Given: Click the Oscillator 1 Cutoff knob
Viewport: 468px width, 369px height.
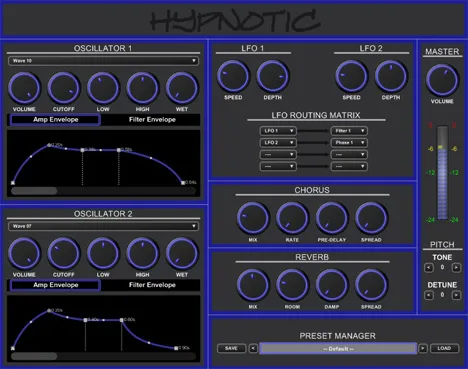Looking at the screenshot, I should click(x=64, y=88).
